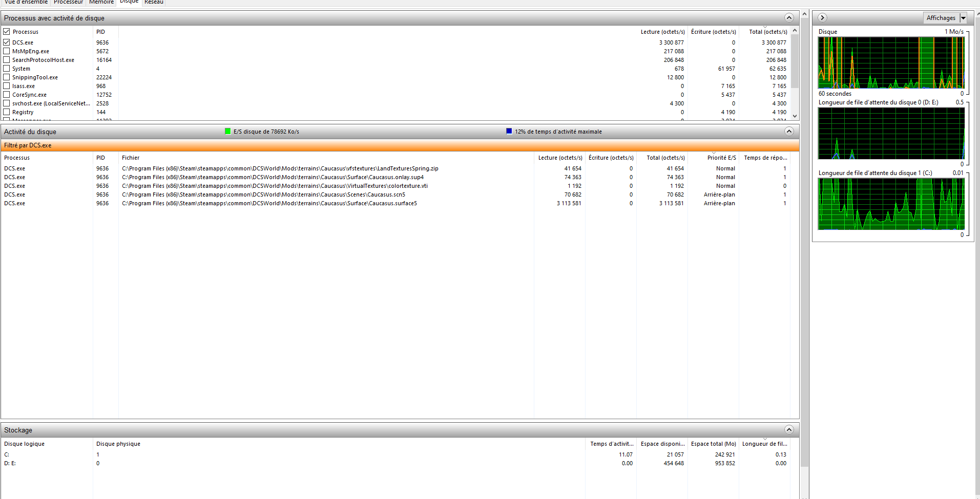Viewport: 980px width, 499px height.
Task: Click the Disque throughput graph
Action: click(891, 62)
